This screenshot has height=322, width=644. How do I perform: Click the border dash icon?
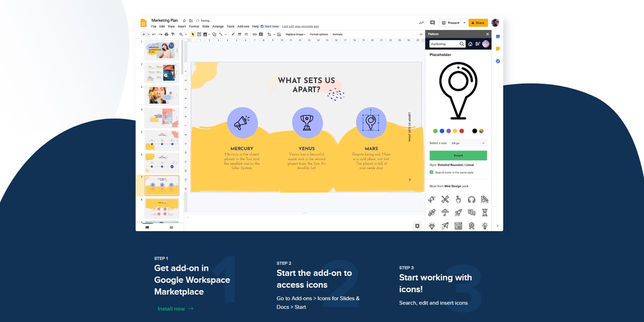[246, 34]
